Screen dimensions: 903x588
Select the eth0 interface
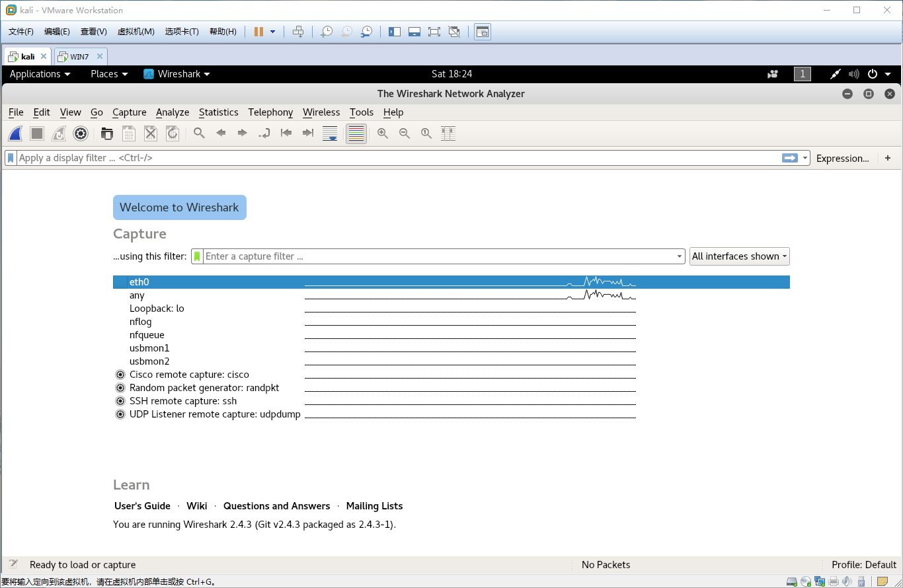tap(451, 282)
